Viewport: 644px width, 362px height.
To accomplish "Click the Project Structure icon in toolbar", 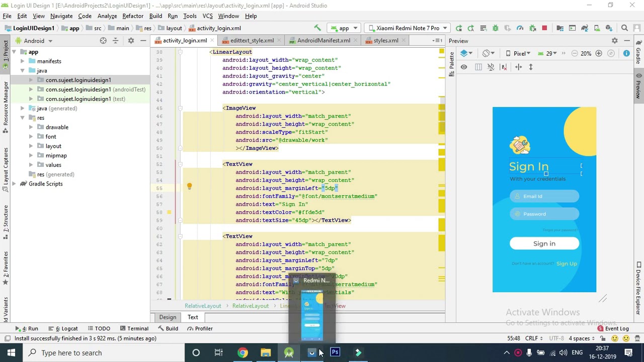I will [559, 28].
